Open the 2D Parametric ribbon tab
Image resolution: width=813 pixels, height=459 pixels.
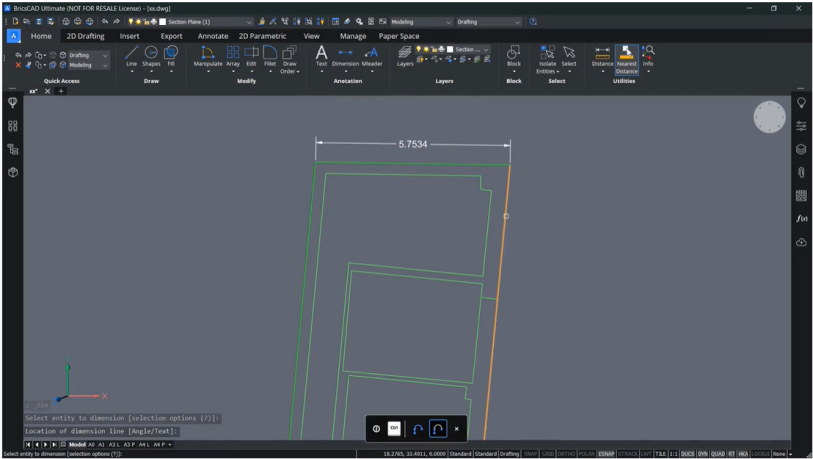[x=262, y=36]
